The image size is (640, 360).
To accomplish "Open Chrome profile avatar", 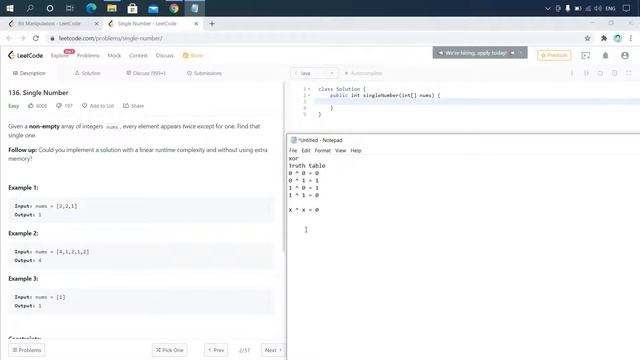I will point(618,38).
